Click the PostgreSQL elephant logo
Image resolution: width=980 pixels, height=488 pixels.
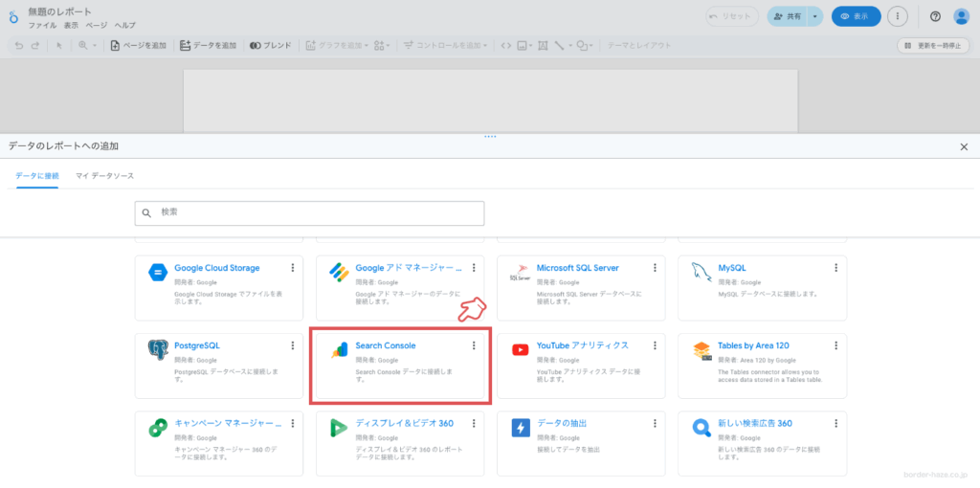pos(158,350)
